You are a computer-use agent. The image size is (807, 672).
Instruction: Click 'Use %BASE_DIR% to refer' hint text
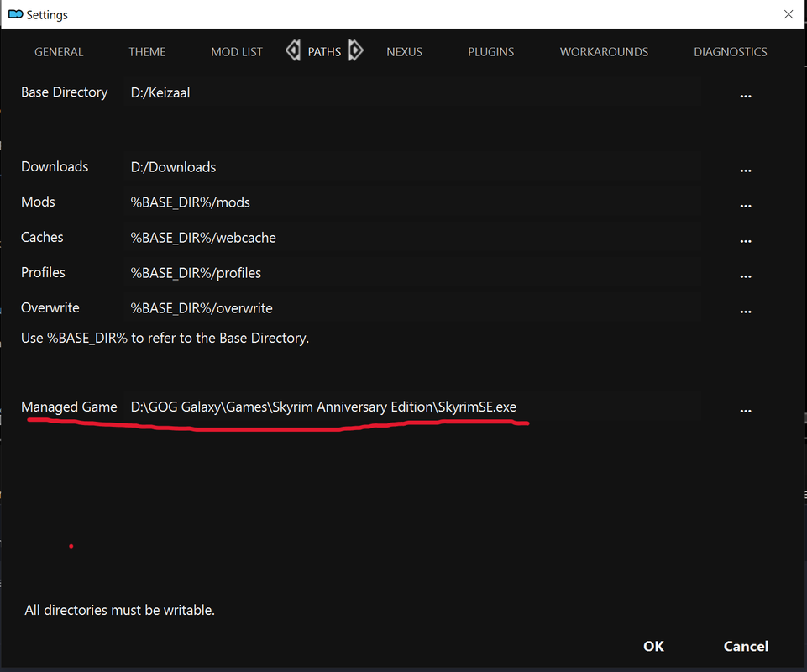(x=165, y=338)
